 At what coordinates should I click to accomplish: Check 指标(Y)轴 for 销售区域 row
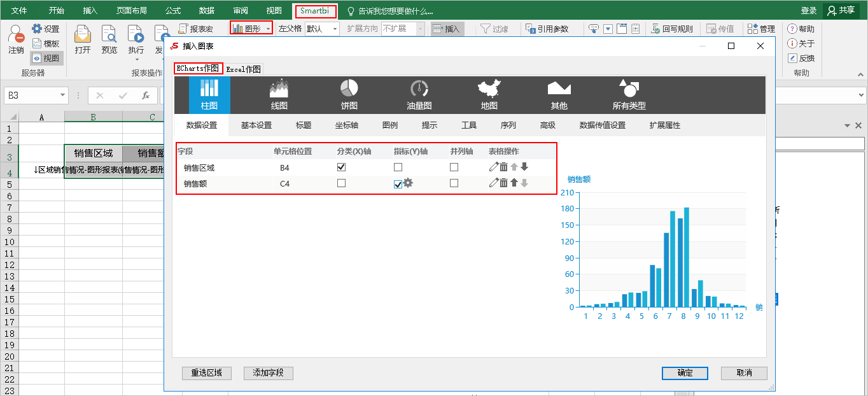(398, 167)
